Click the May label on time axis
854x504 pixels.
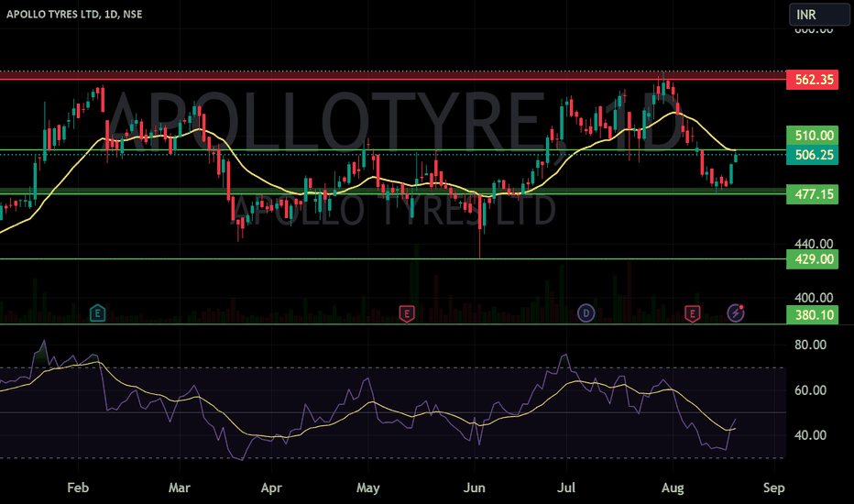click(368, 488)
